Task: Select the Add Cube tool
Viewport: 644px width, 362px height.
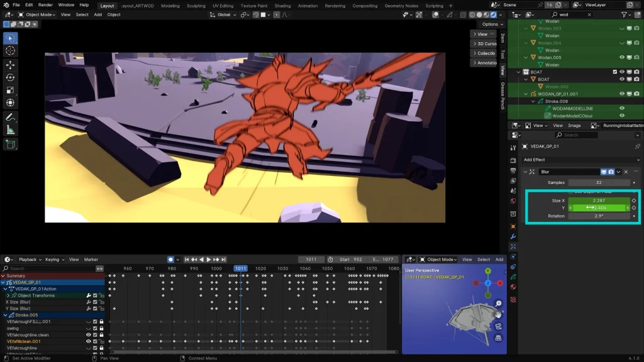Action: [x=10, y=145]
